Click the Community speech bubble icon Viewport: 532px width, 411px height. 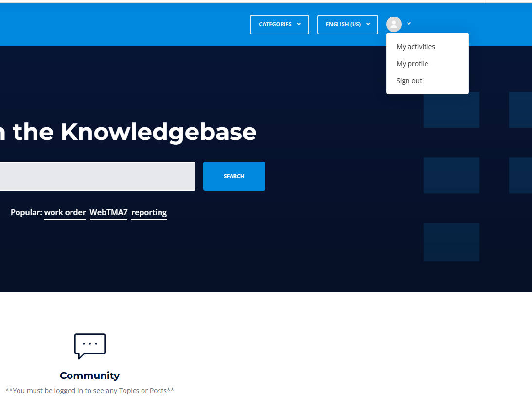89,346
